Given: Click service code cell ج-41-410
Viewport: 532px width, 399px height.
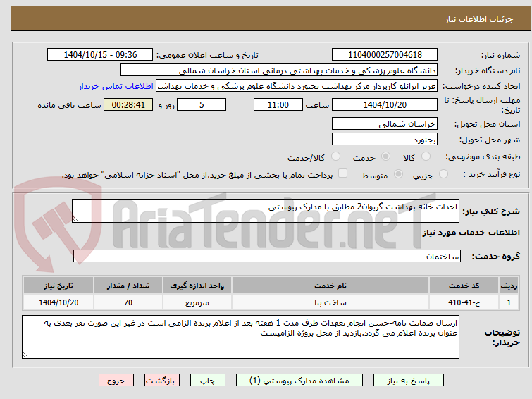Looking at the screenshot, I should click(464, 302).
